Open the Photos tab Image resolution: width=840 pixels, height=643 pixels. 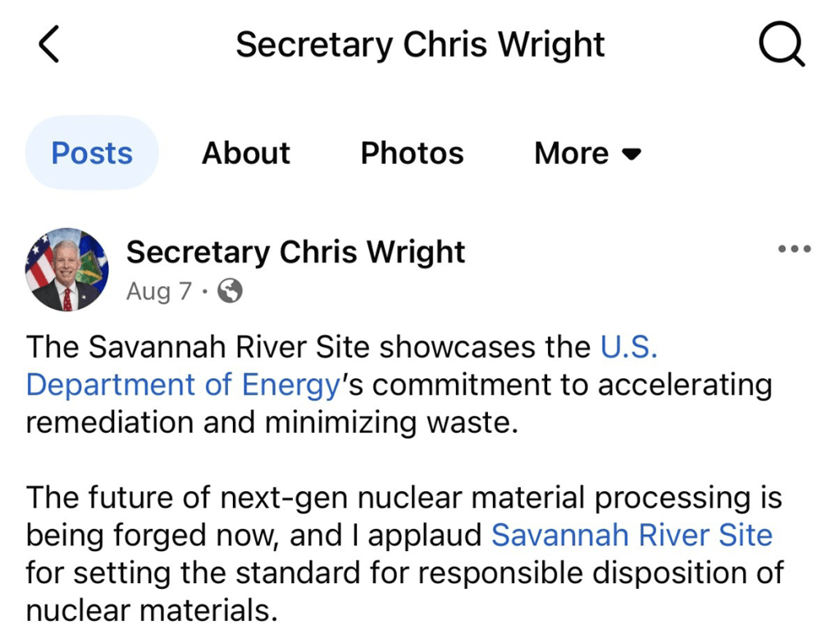tap(412, 153)
